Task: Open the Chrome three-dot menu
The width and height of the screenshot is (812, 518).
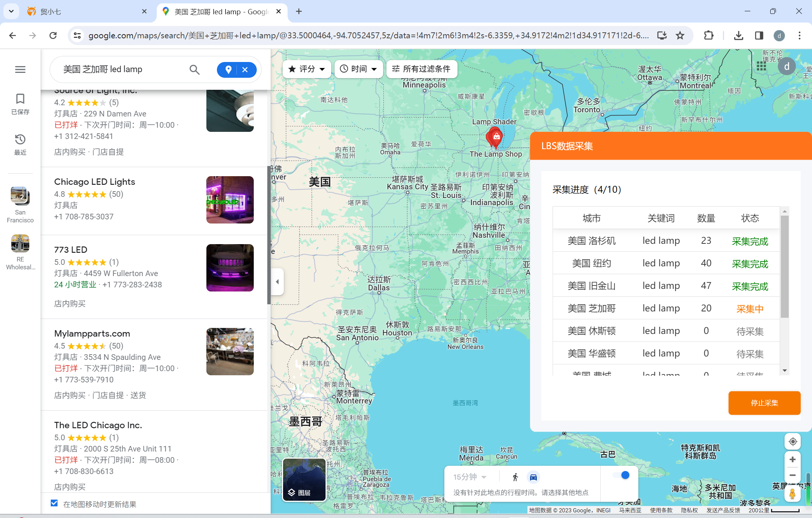Action: click(799, 36)
